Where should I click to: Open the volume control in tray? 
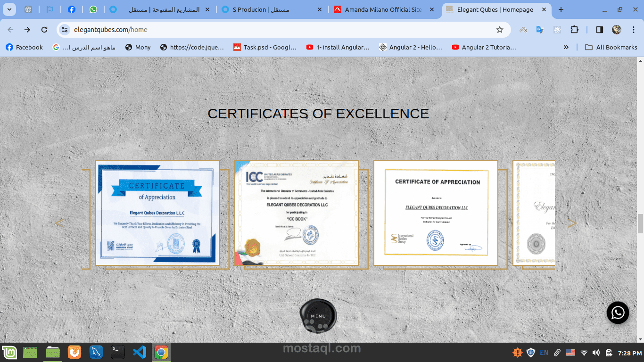pos(596,353)
